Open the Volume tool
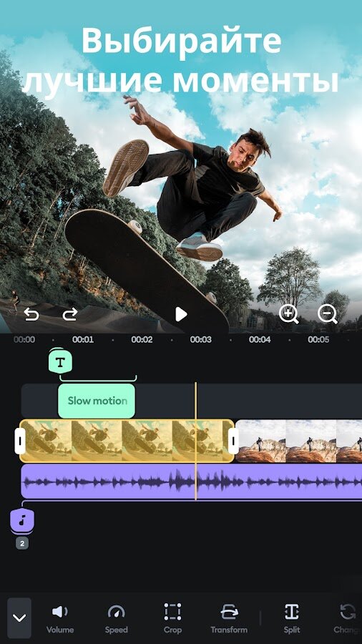Viewport: 362px width, 644px height. [60, 619]
